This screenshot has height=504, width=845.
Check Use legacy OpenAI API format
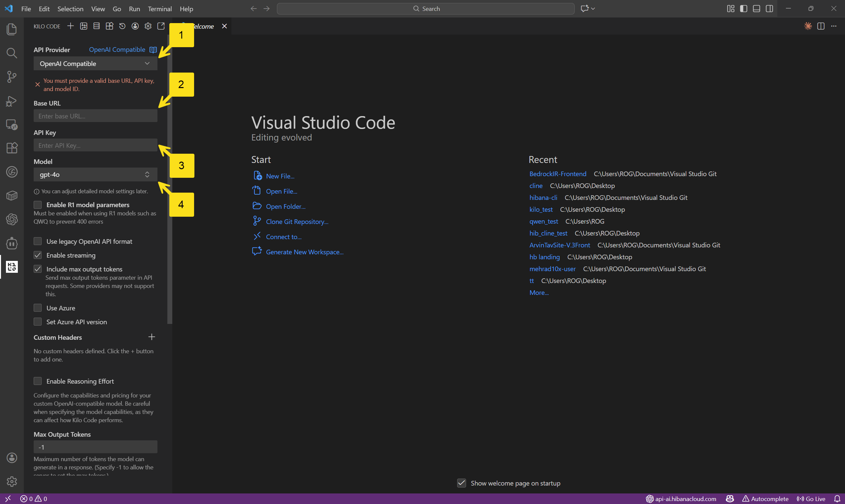tap(38, 241)
